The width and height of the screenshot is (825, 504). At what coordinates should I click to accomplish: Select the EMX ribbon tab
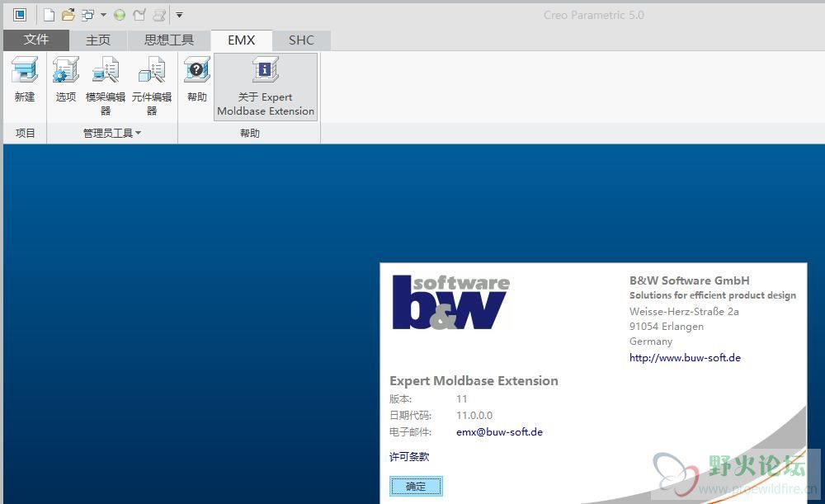click(242, 40)
